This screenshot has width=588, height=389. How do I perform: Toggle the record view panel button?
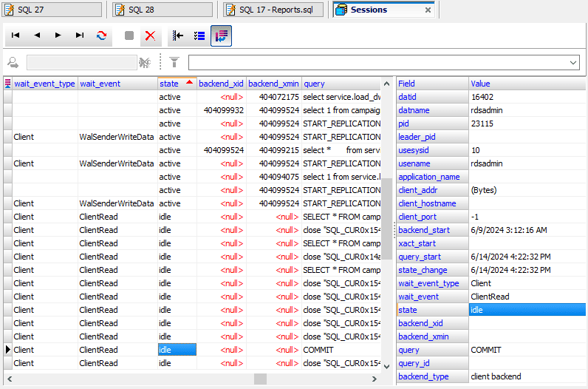click(x=221, y=35)
